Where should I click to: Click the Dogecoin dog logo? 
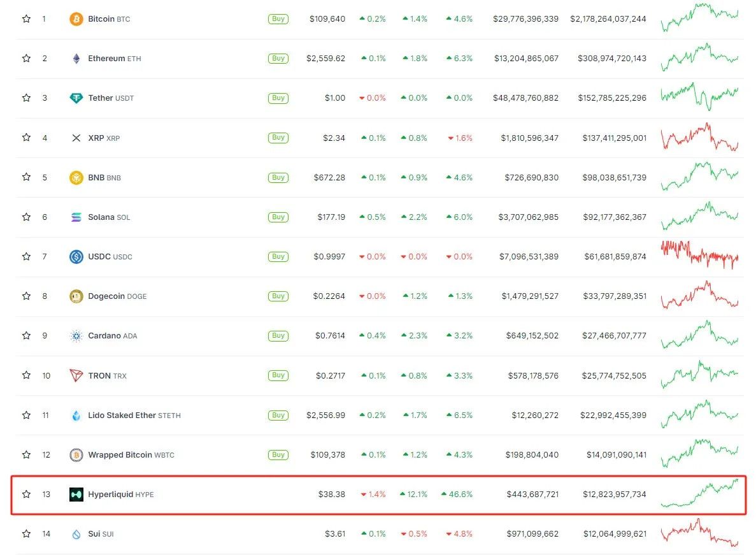(x=76, y=296)
